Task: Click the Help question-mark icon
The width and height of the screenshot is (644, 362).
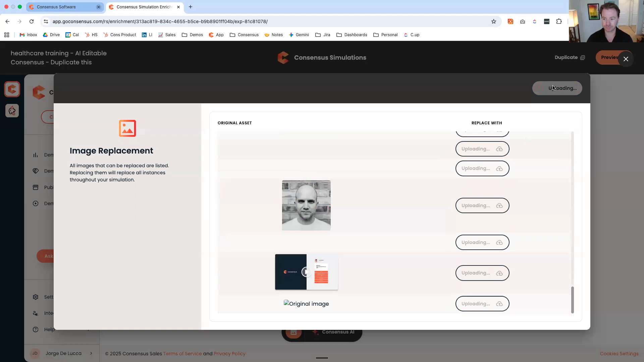Action: click(36, 329)
